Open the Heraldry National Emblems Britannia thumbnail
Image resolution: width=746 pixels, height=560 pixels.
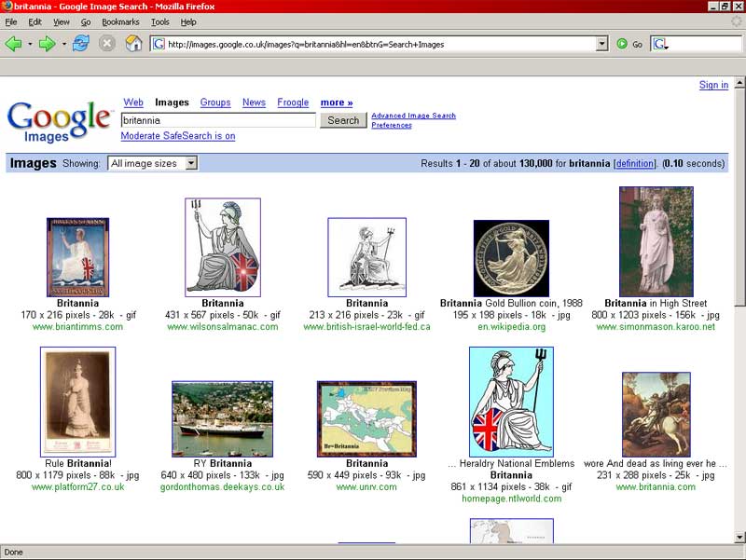511,402
